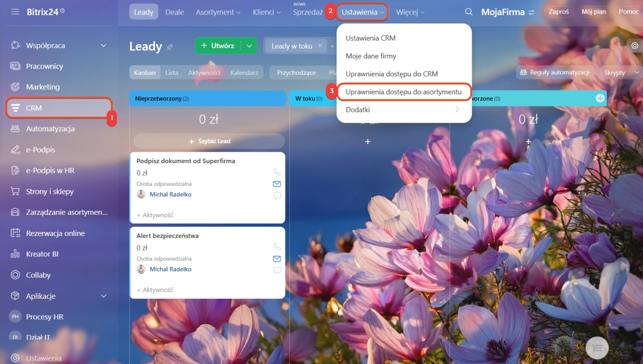Open the dropdown arrow beside Skrypty
The height and width of the screenshot is (364, 643).
click(x=637, y=73)
